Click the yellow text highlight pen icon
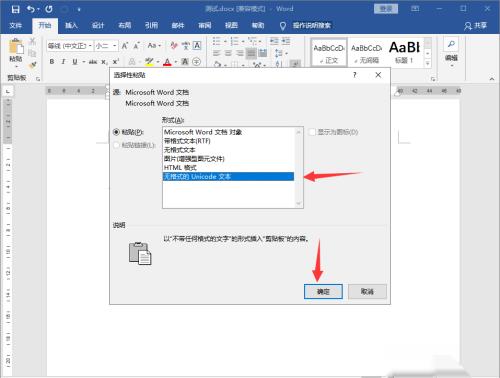Image resolution: width=500 pixels, height=378 pixels. click(x=149, y=62)
